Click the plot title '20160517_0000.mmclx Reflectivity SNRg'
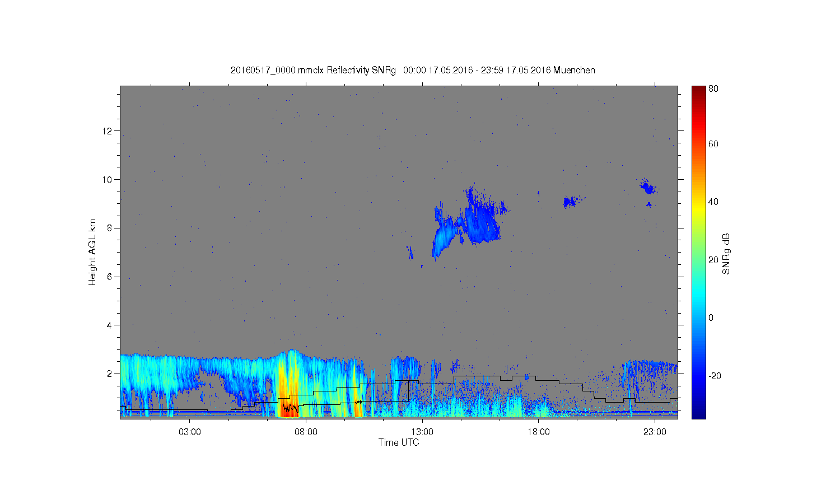 tap(313, 71)
